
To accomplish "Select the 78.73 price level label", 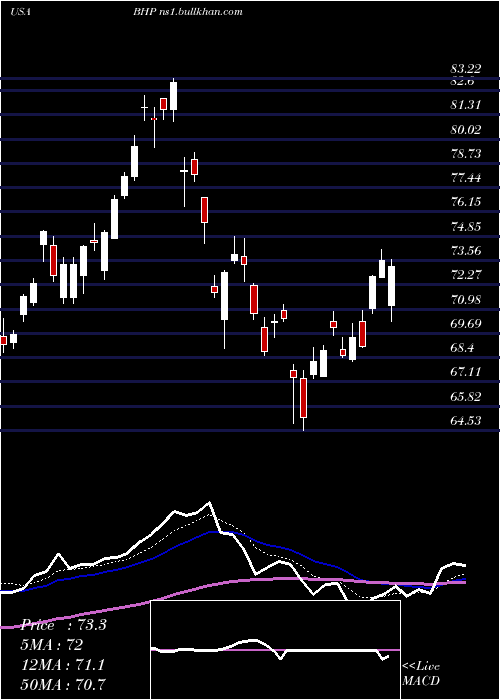I will coord(466,154).
